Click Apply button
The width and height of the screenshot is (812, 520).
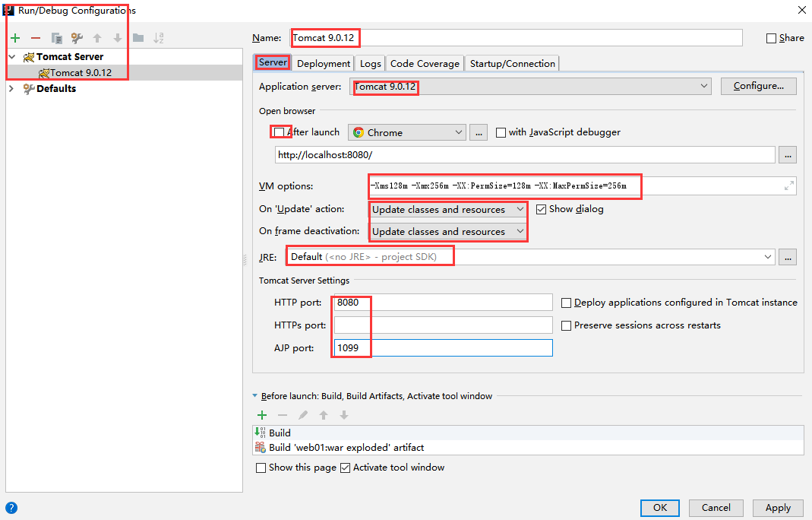pos(778,508)
